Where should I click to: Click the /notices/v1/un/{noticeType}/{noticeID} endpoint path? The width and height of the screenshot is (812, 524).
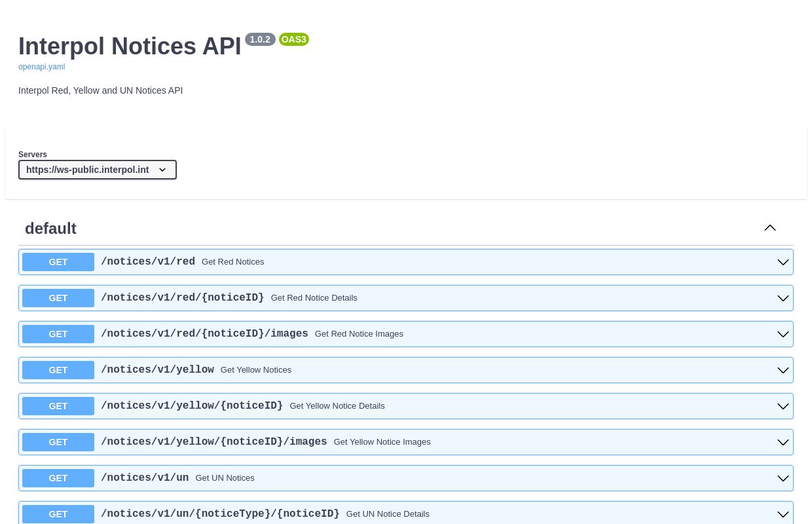[x=220, y=514]
